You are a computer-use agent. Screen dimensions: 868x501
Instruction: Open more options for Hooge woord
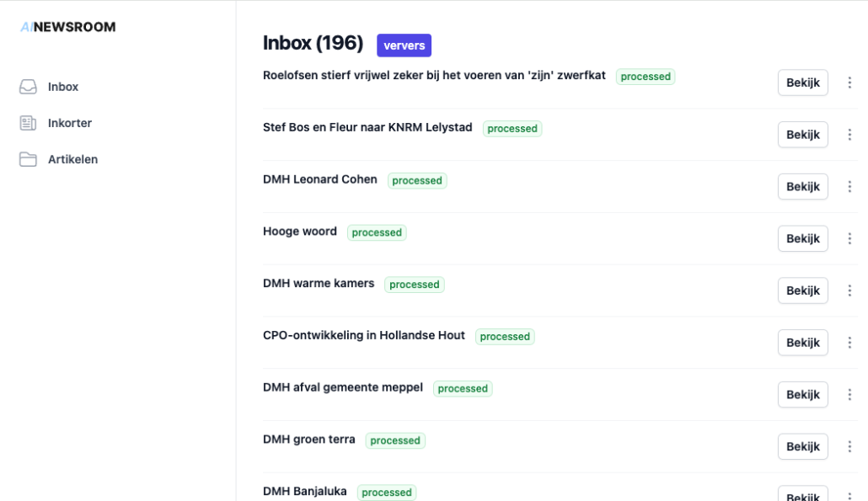[849, 238]
